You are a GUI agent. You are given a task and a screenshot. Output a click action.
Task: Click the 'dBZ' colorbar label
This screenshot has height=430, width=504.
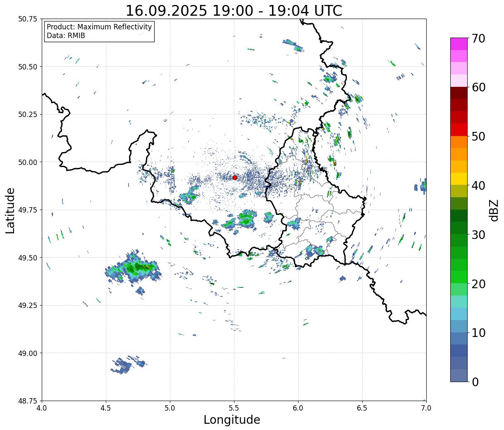[494, 210]
